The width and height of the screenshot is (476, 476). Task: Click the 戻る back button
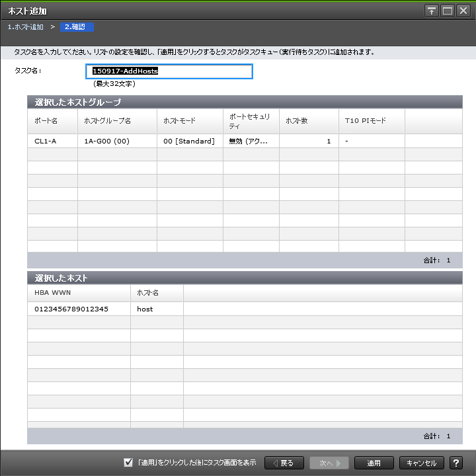284,463
